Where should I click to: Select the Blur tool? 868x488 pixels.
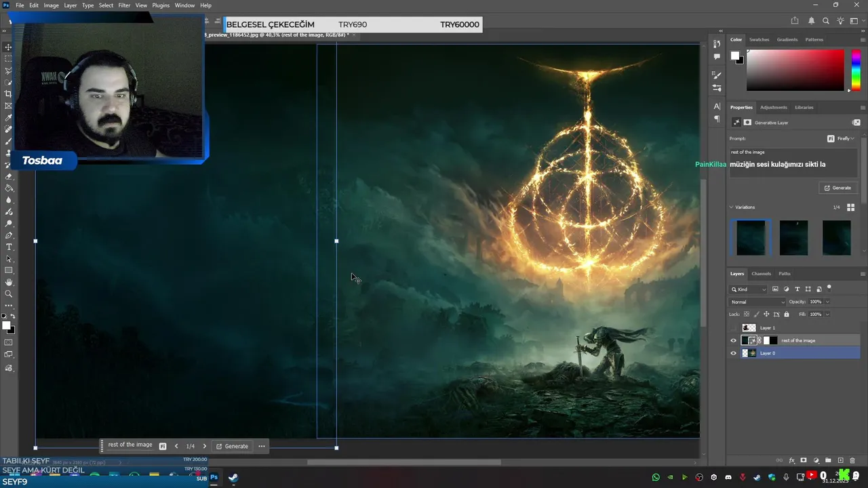[8, 200]
